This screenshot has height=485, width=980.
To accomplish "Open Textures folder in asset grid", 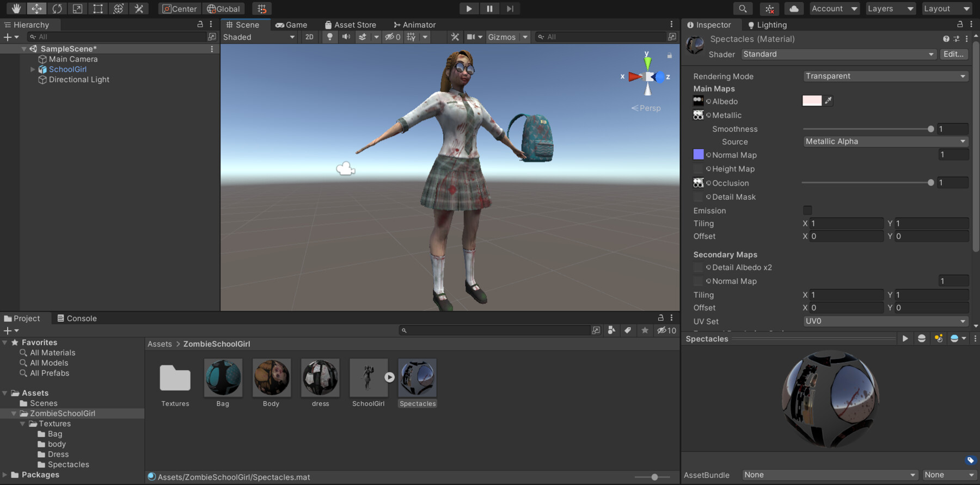I will pos(175,378).
